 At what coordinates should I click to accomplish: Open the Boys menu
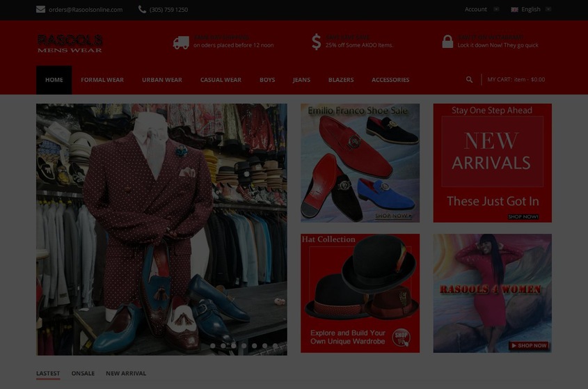267,80
